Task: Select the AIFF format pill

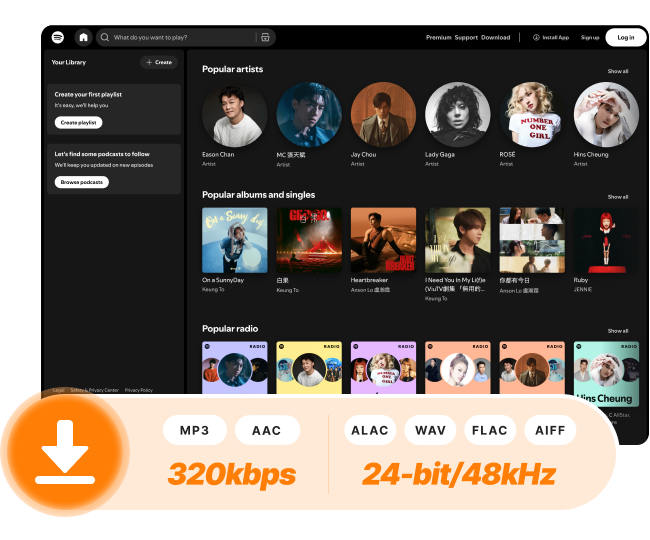Action: (550, 430)
